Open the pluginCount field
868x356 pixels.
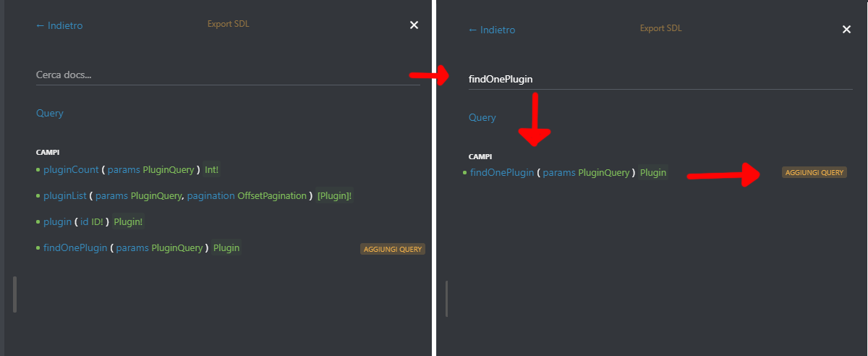(x=71, y=169)
